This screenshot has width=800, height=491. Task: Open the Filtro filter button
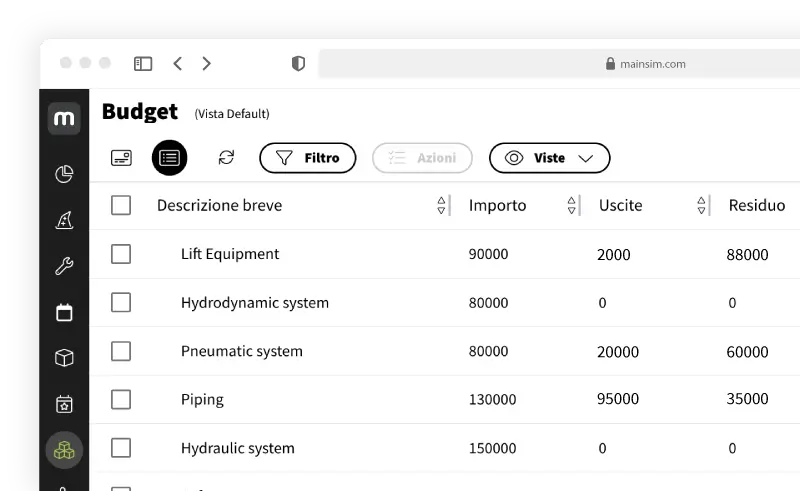point(307,158)
